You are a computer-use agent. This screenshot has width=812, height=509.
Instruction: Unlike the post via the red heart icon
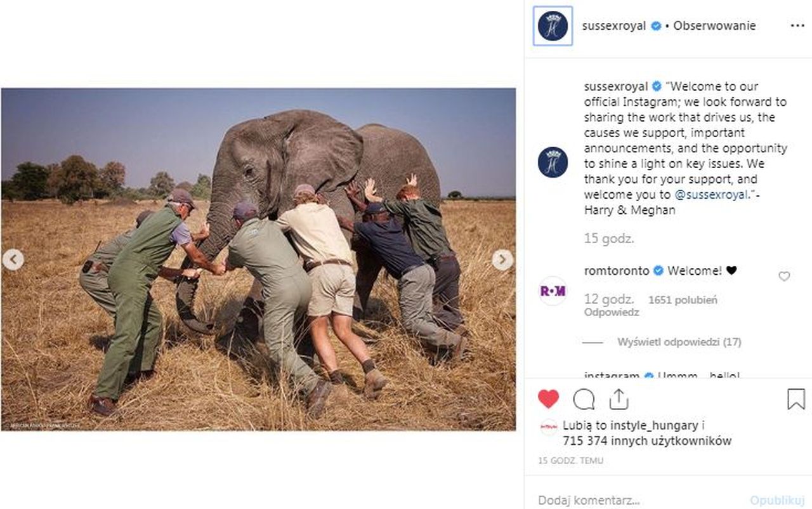point(549,399)
